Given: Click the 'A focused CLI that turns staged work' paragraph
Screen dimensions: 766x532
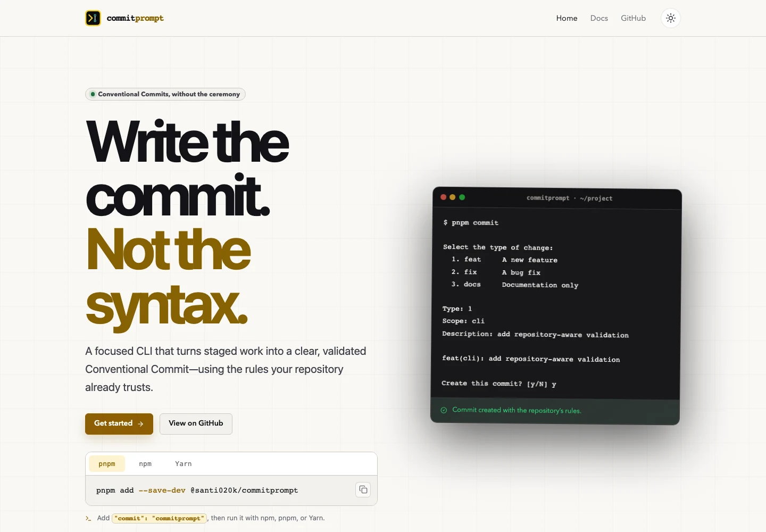Looking at the screenshot, I should pos(226,369).
